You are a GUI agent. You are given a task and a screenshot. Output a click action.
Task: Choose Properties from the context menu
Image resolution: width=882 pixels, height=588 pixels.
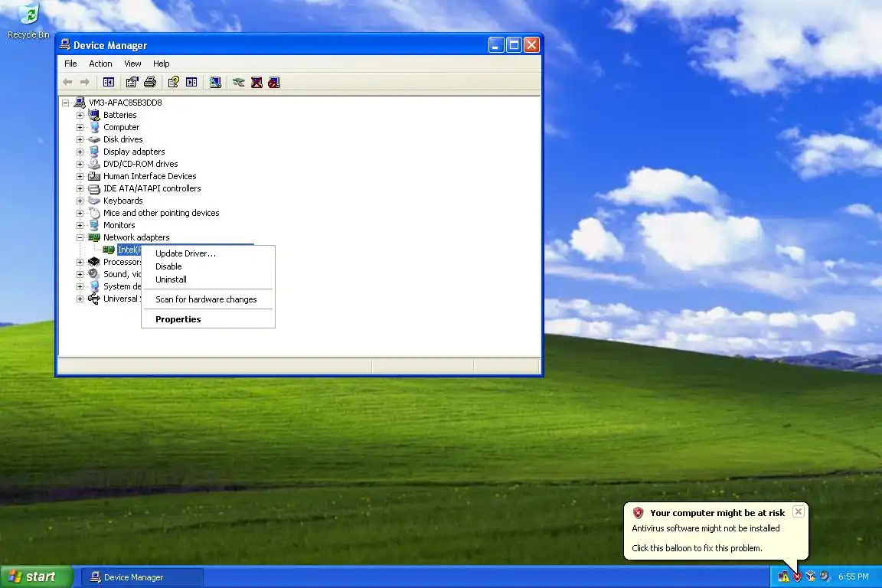(x=208, y=319)
